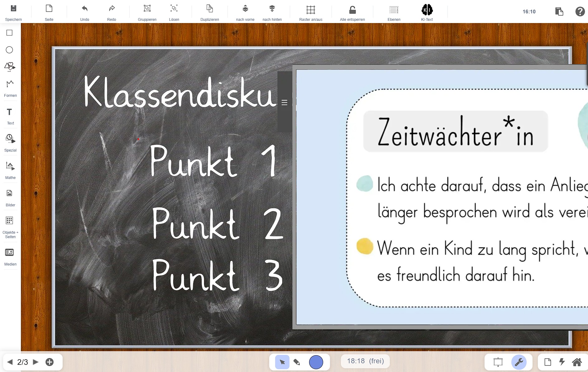This screenshot has height=372, width=588.
Task: Redo the last undone action
Action: [112, 8]
